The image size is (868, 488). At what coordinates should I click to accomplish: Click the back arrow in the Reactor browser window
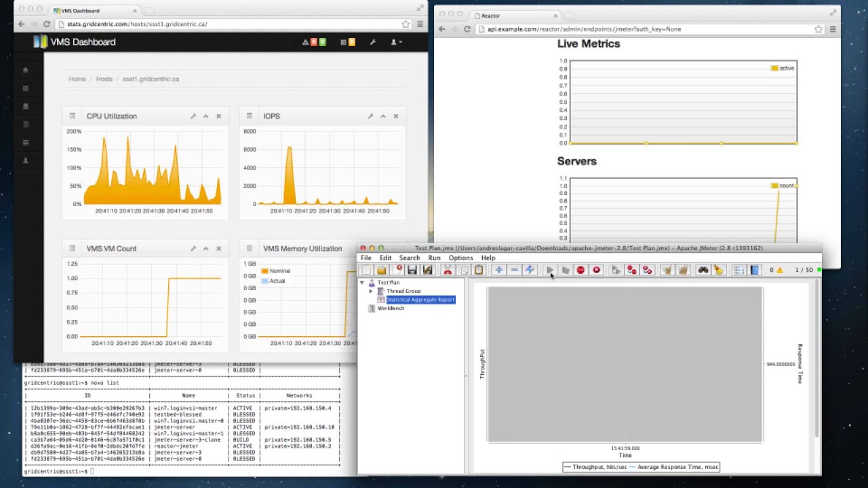442,29
